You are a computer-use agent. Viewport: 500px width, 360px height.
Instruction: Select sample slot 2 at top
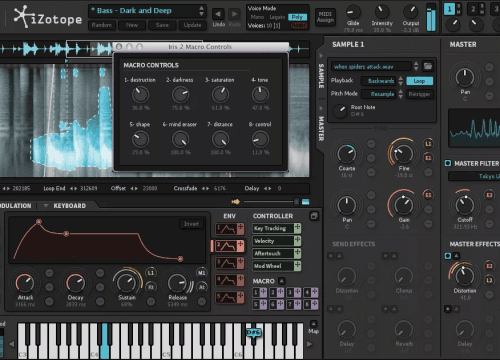(x=473, y=9)
